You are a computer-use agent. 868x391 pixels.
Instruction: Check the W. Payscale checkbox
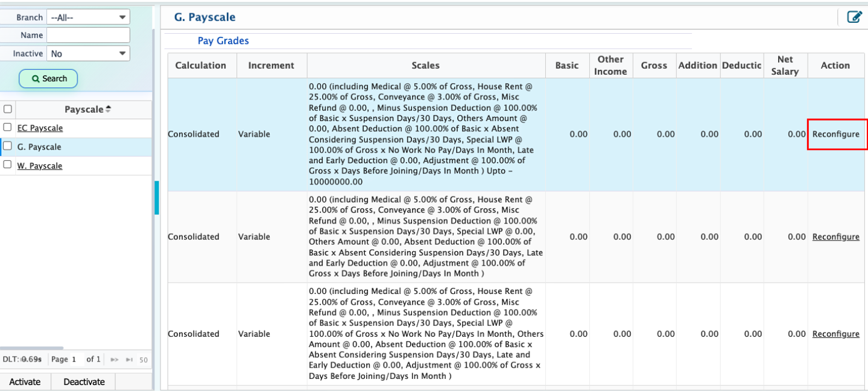pos(8,165)
